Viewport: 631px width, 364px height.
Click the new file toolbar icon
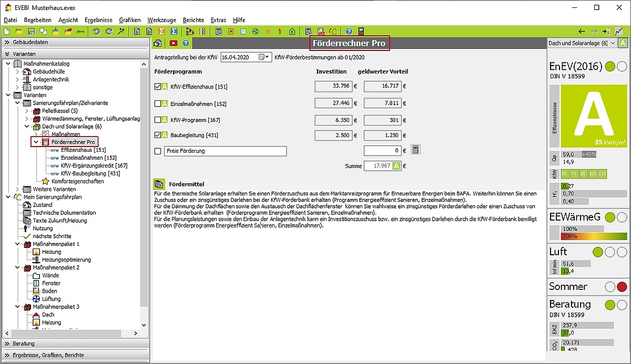click(x=7, y=32)
